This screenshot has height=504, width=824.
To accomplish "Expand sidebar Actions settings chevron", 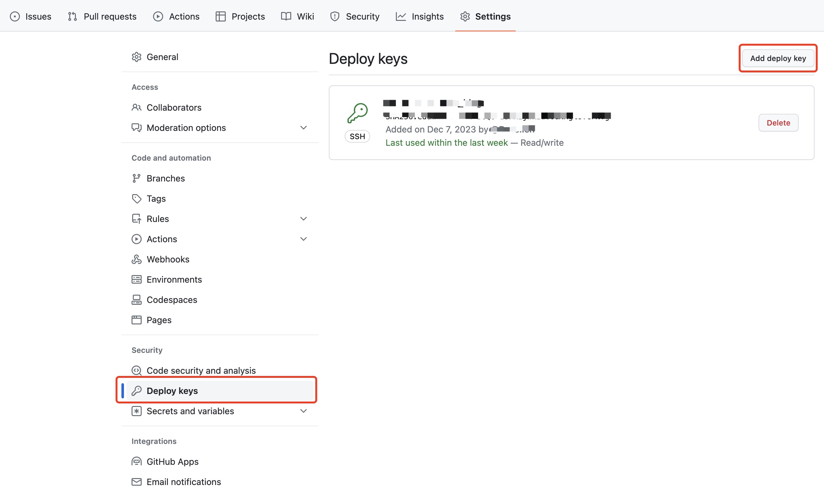I will click(x=303, y=239).
